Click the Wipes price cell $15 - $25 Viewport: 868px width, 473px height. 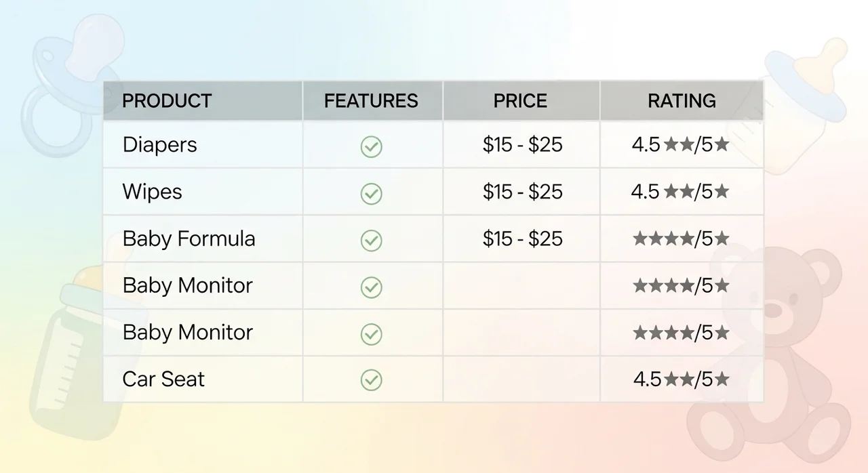pyautogui.click(x=522, y=192)
